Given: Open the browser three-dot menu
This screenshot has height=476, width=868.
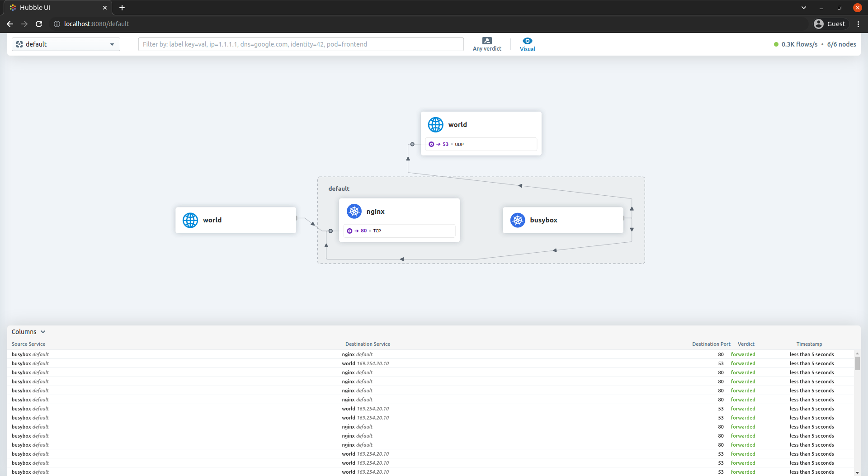Looking at the screenshot, I should pyautogui.click(x=858, y=24).
